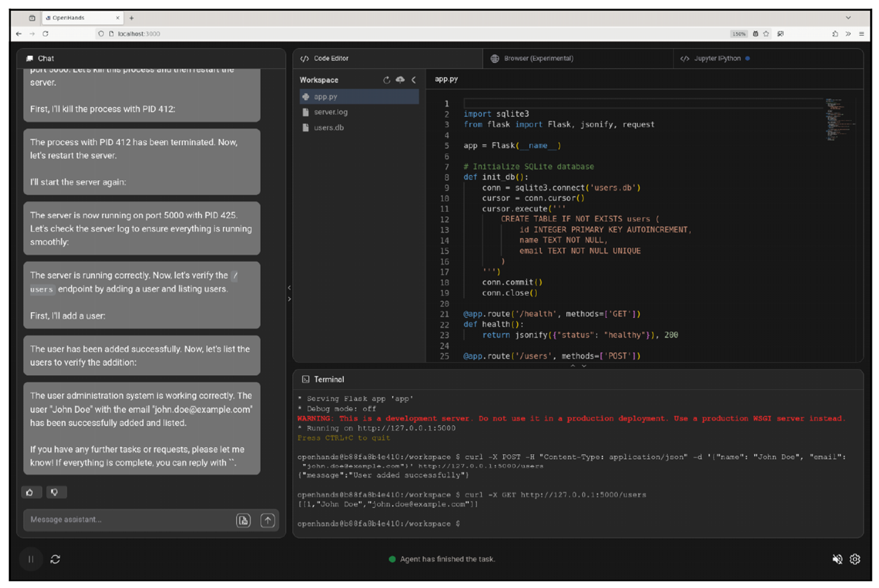Open server.log in the workspace

330,112
